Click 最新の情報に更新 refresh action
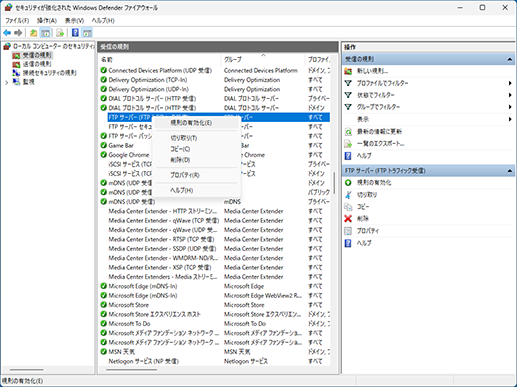 (379, 132)
